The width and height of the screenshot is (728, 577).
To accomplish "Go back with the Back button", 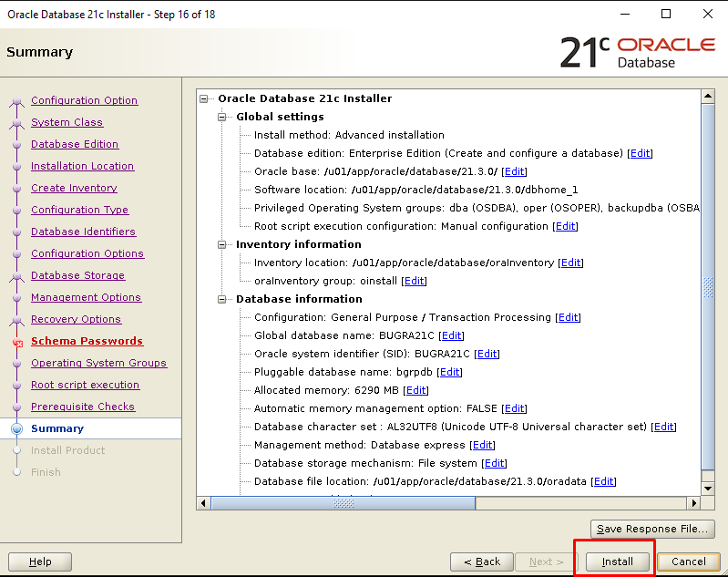I will [x=482, y=562].
